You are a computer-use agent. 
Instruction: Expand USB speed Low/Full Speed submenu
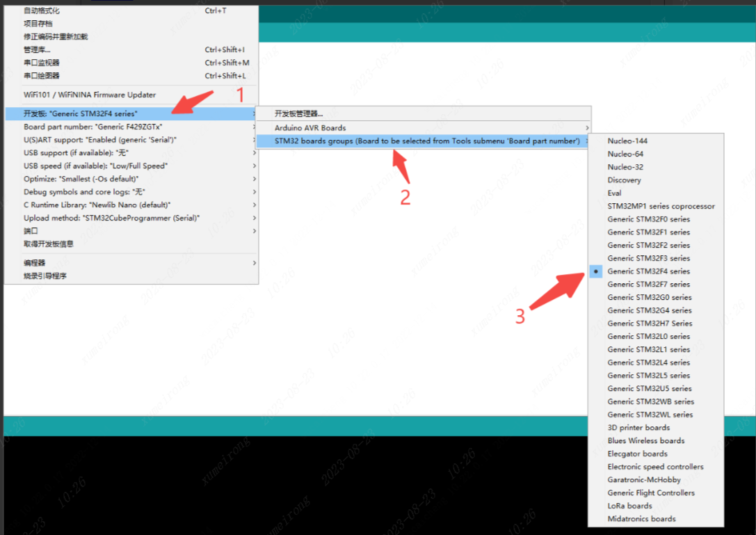(131, 166)
